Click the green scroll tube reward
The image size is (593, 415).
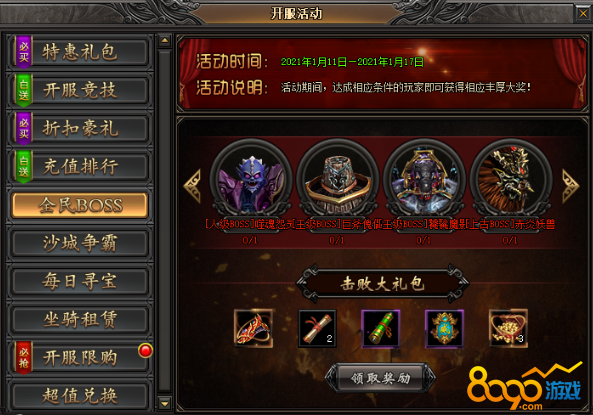[x=380, y=328]
